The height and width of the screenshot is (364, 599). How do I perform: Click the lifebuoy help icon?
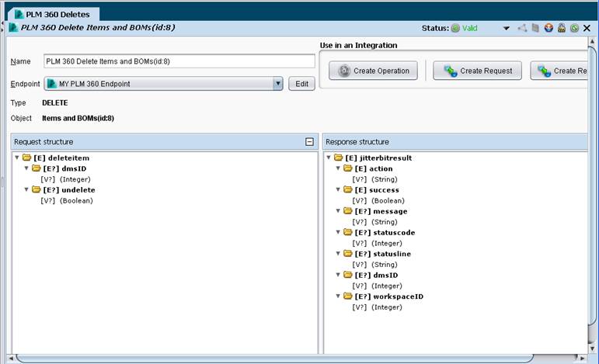(549, 28)
